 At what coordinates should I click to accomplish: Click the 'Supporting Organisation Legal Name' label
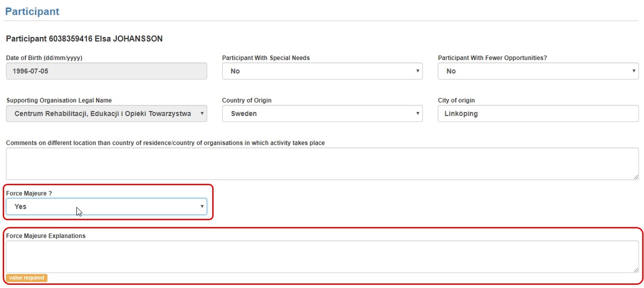(x=59, y=100)
